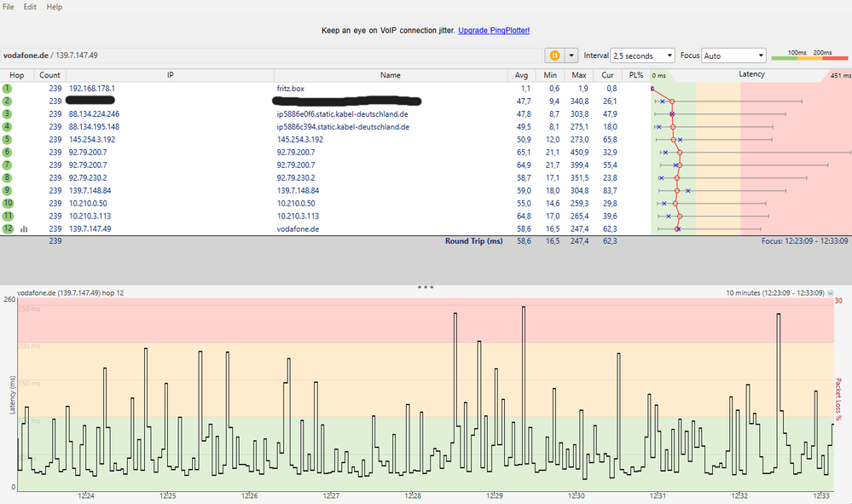Click the Upgrade PingPlotter! link
The image size is (852, 504).
pyautogui.click(x=494, y=31)
